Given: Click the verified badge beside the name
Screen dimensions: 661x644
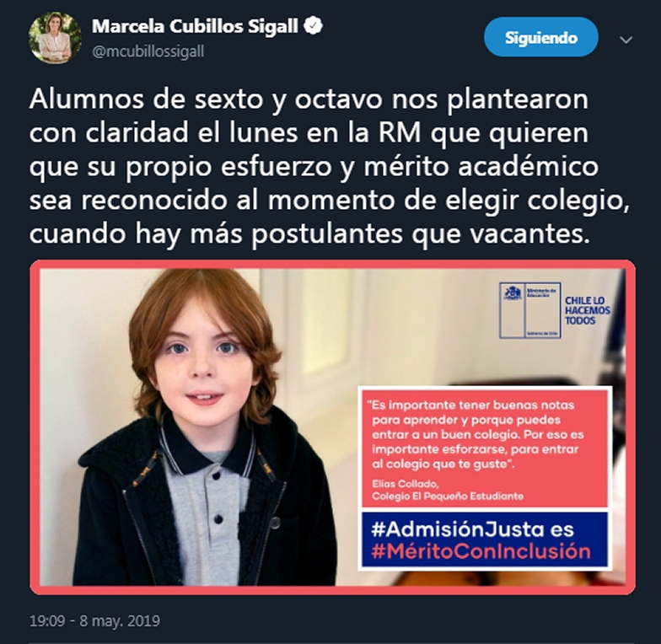Looking at the screenshot, I should click(x=314, y=26).
